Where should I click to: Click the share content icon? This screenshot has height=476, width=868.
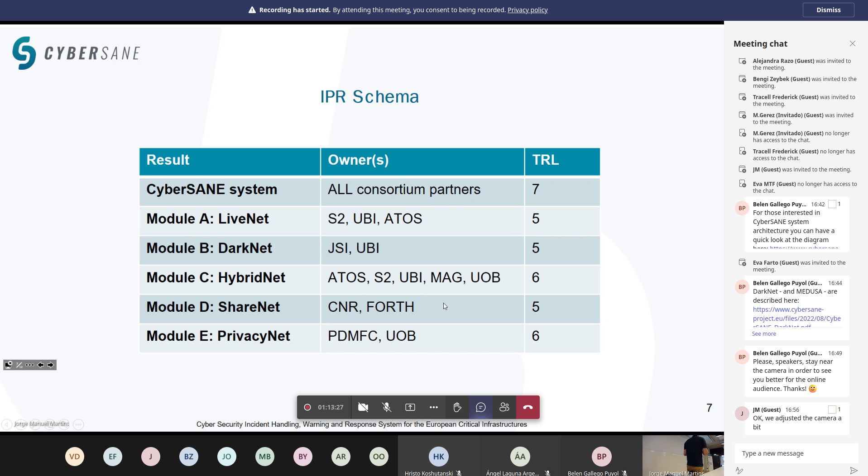tap(410, 407)
